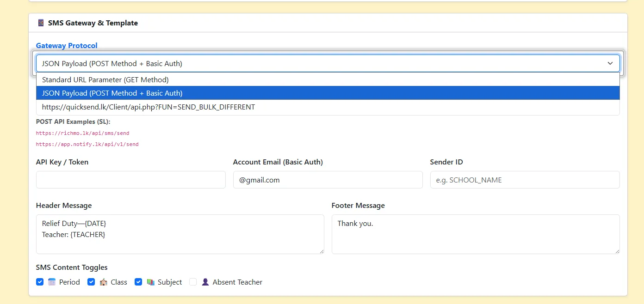Click the Footer Message label
644x304 pixels.
358,205
